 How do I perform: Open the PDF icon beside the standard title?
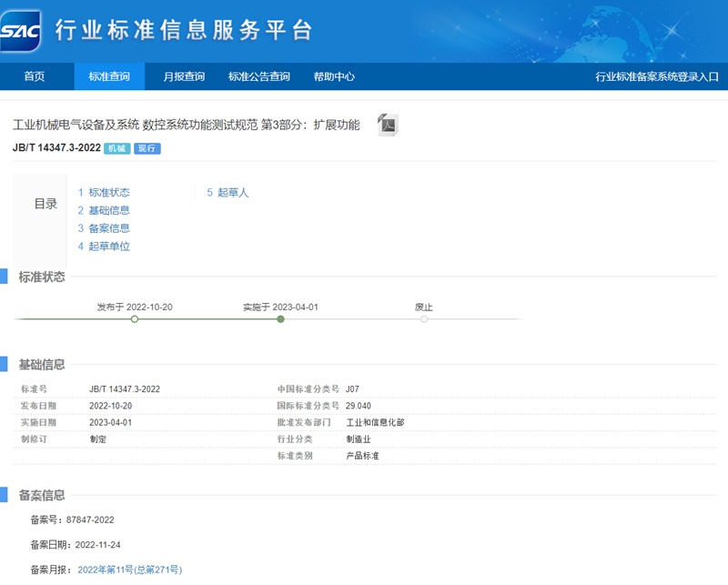[389, 125]
